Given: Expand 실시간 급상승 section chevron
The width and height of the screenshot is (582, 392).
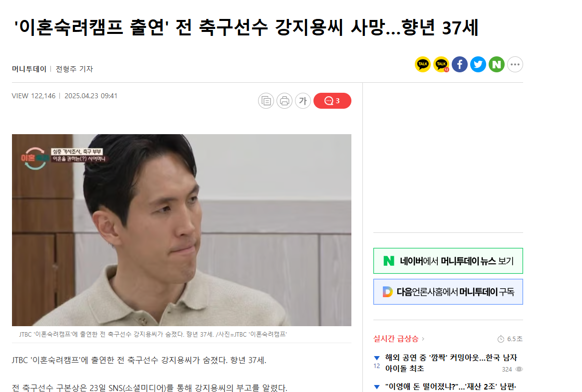Looking at the screenshot, I should point(423,339).
